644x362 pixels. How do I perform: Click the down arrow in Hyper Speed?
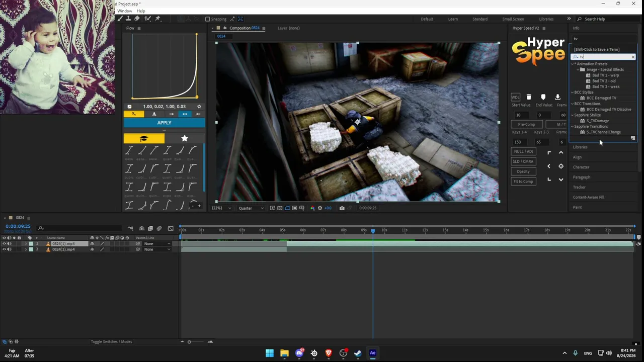tap(561, 179)
